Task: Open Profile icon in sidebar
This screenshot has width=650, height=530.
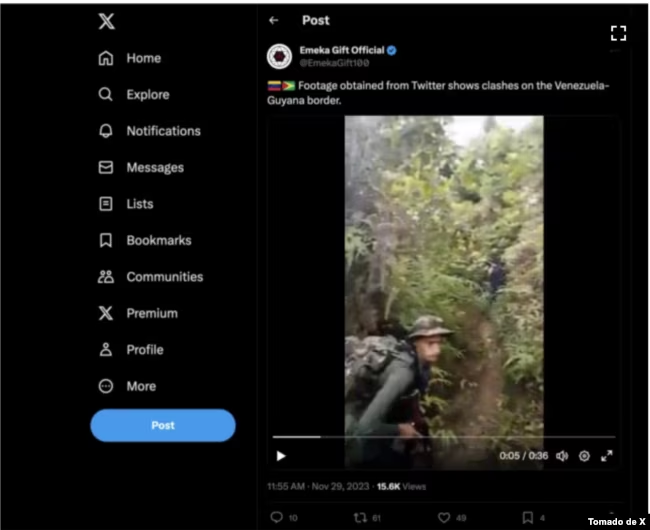Action: 106,350
